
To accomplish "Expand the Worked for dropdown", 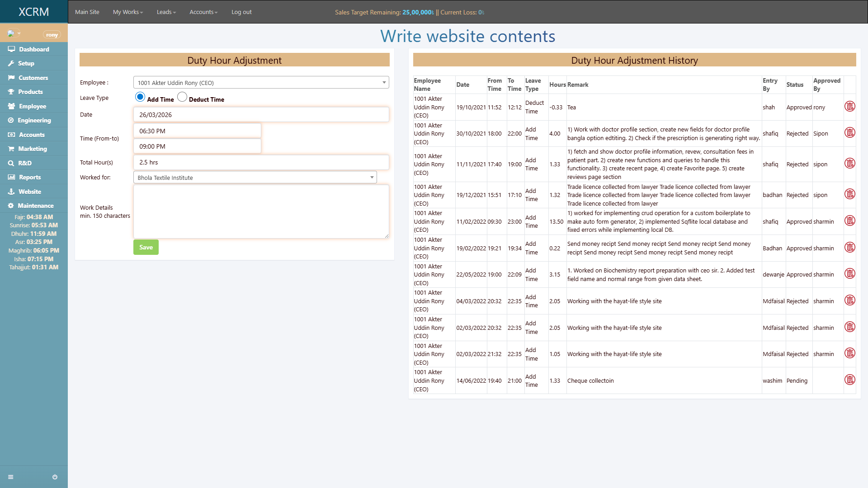I will 255,177.
